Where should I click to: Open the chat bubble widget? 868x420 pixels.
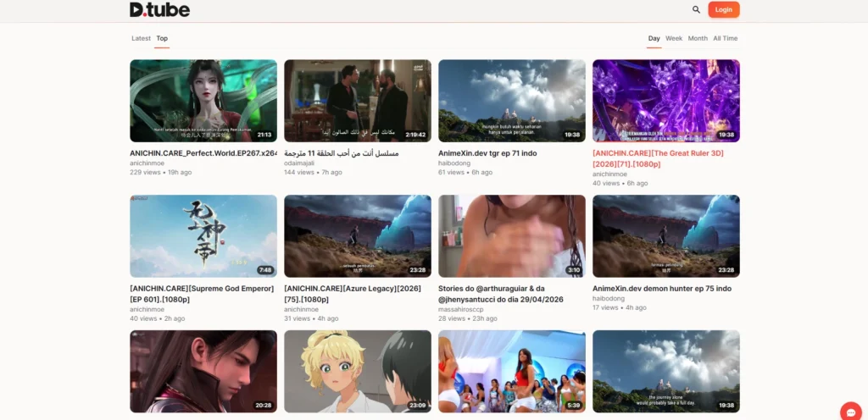click(851, 412)
